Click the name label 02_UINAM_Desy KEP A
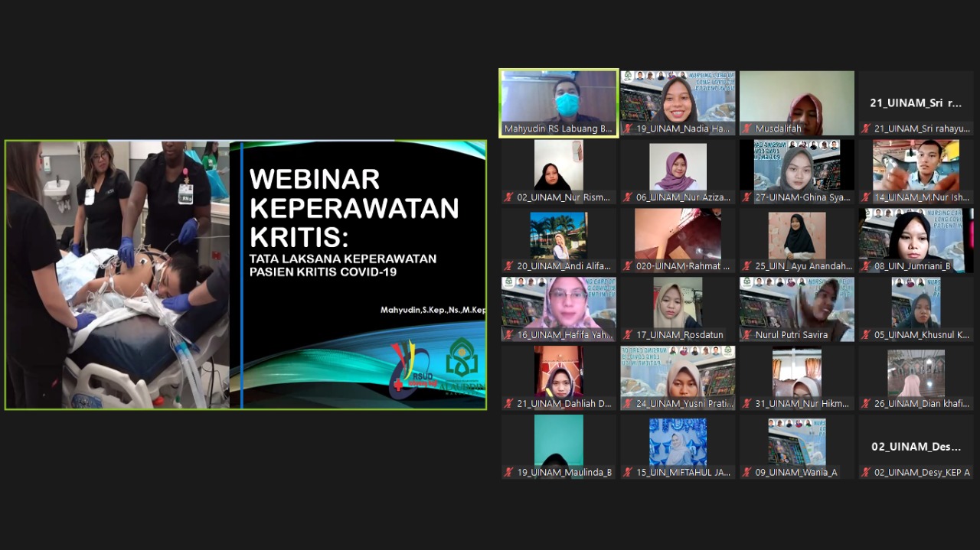This screenshot has height=550, width=980. [916, 473]
